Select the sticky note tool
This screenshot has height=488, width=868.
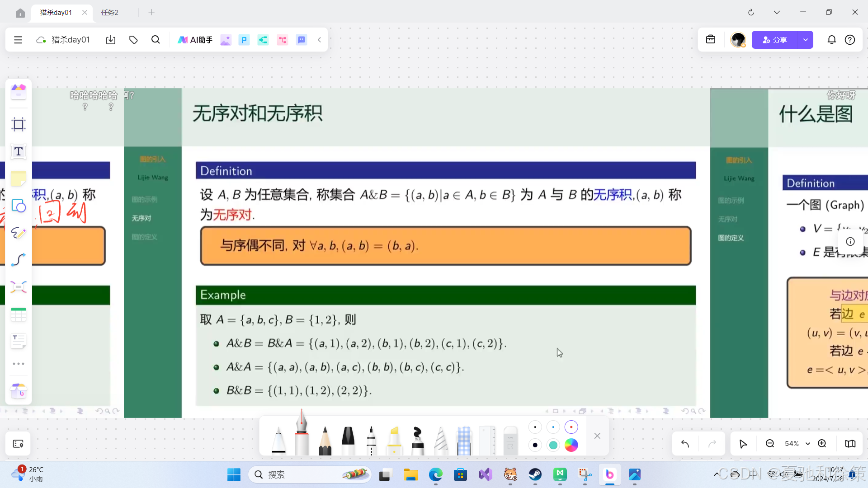coord(19,179)
